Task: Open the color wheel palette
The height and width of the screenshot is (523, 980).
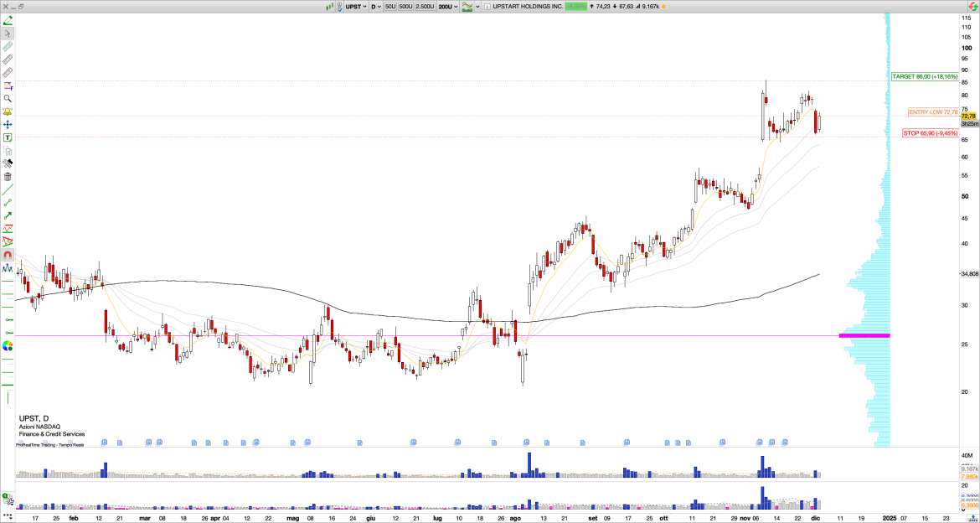Action: click(x=8, y=345)
